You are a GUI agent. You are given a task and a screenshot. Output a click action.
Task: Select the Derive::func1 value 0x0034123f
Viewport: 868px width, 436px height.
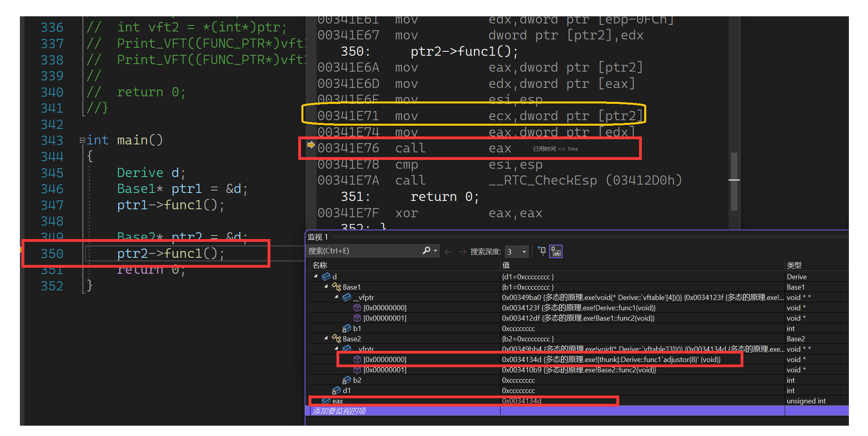(x=579, y=308)
